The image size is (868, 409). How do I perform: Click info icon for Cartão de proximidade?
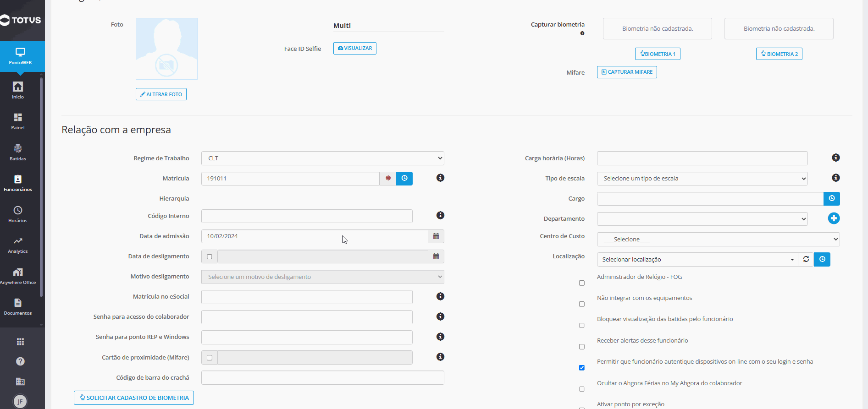(x=440, y=357)
